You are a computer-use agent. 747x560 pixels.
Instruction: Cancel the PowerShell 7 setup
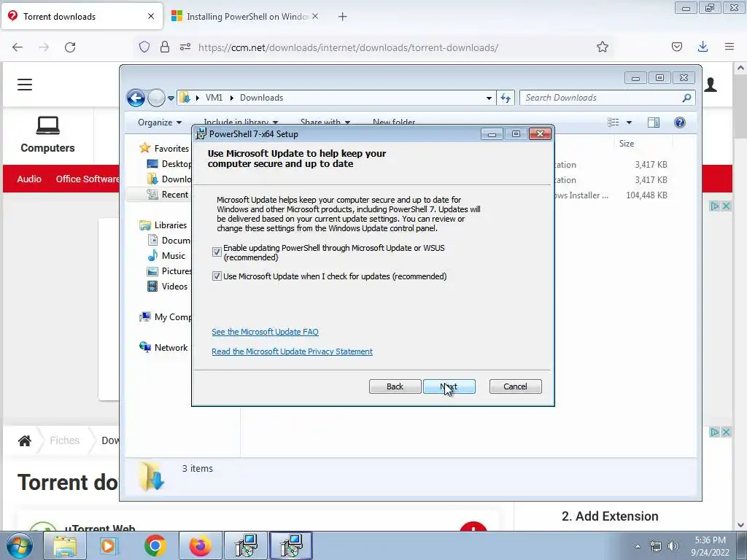pyautogui.click(x=516, y=386)
